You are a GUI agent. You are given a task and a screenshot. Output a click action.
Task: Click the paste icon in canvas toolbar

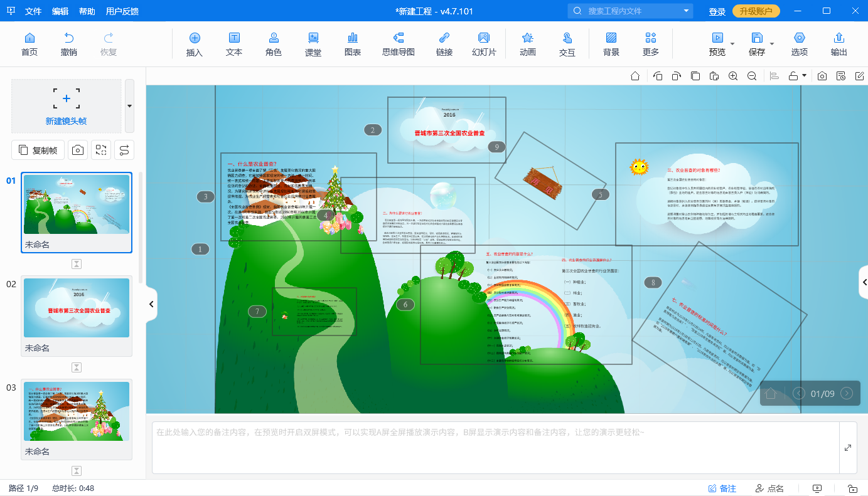pos(714,76)
